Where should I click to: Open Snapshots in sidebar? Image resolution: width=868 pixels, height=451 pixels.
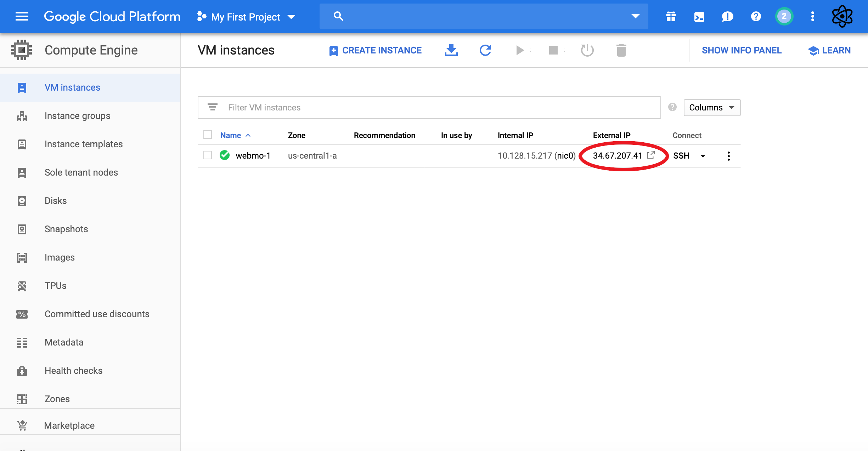tap(90, 229)
